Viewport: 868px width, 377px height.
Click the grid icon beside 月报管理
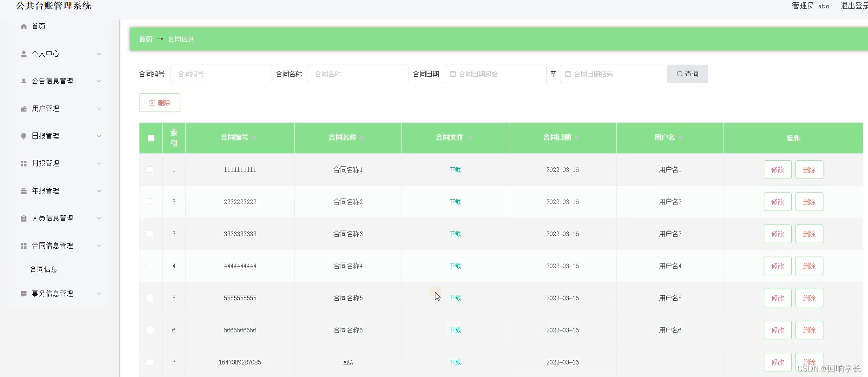click(x=24, y=164)
